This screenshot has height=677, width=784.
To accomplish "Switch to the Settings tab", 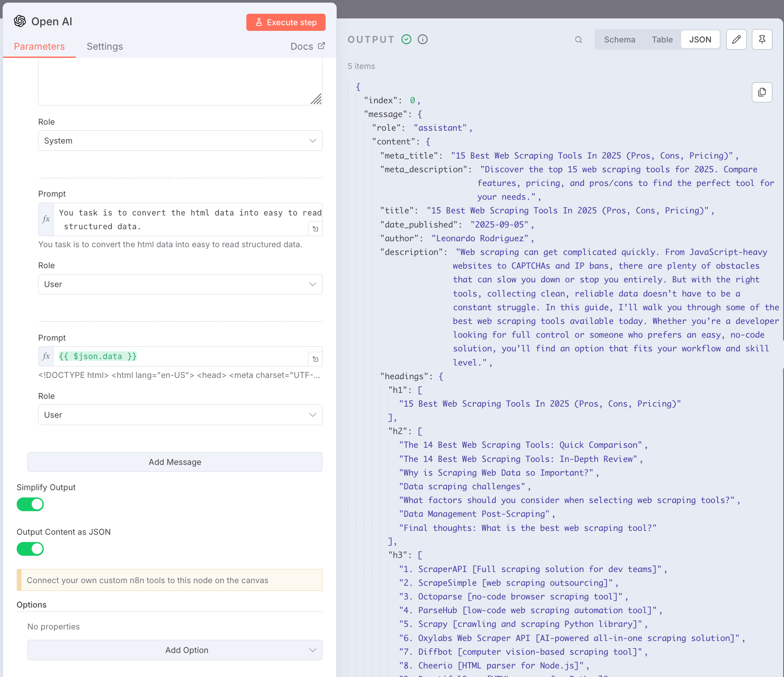I will [x=105, y=46].
